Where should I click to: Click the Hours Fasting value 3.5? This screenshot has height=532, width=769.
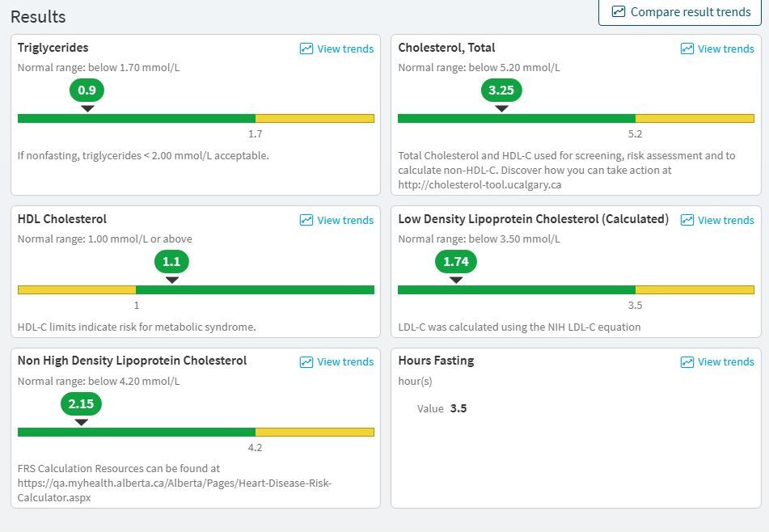coord(458,408)
